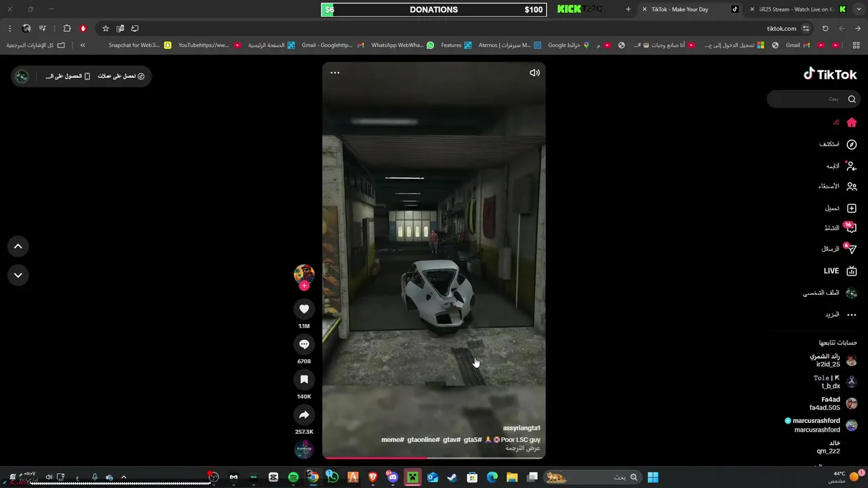Open Microsoft Edge from the taskbar
The height and width of the screenshot is (488, 868).
(492, 477)
